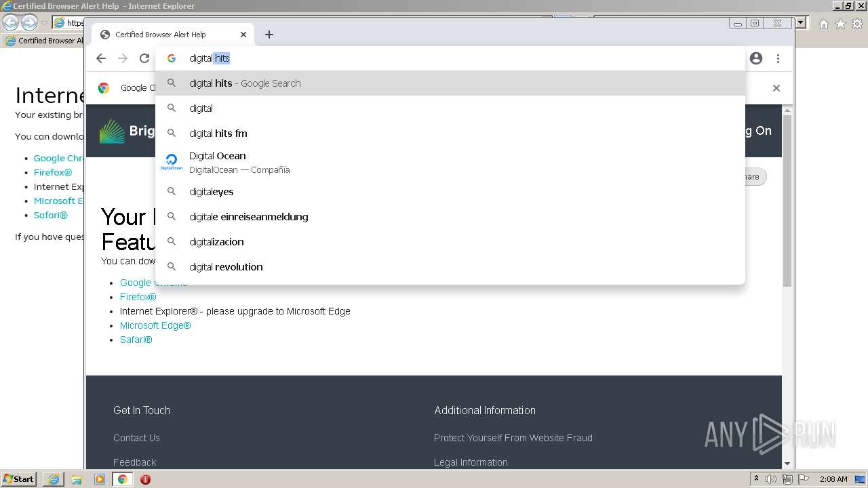The width and height of the screenshot is (868, 488).
Task: Open the Firefox® link in the Chrome page
Action: (138, 297)
